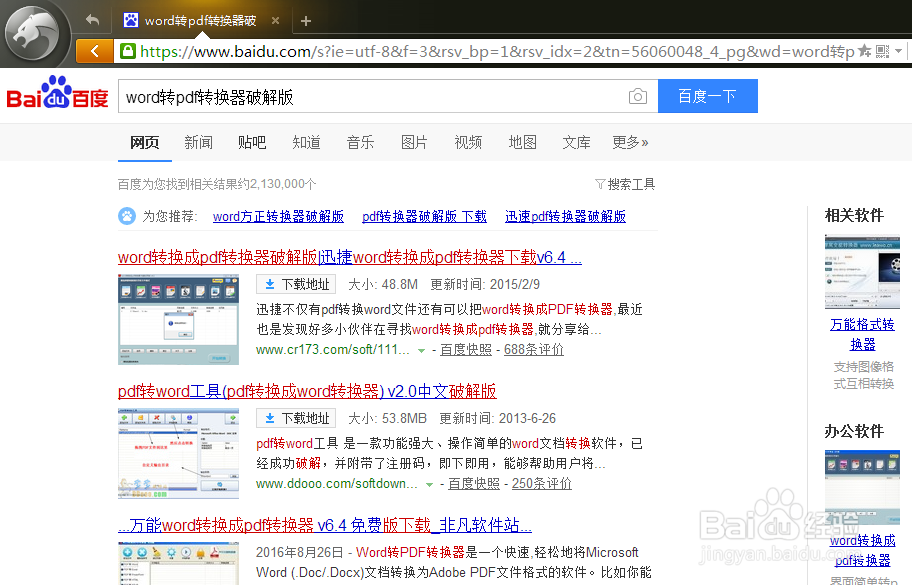This screenshot has width=912, height=585.
Task: Open the 250条评价 reviews link
Action: pos(542,484)
